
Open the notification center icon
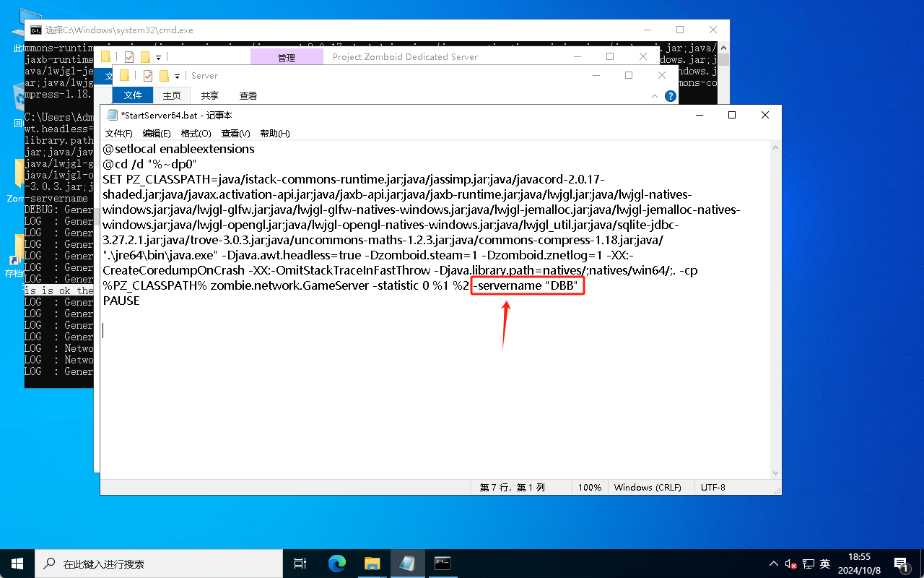point(901,564)
